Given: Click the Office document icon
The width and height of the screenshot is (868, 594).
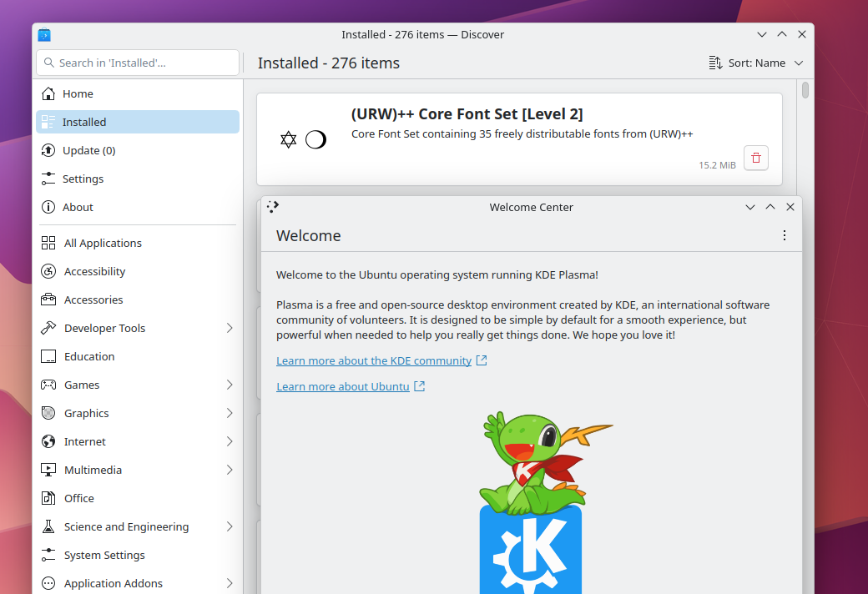Looking at the screenshot, I should click(48, 498).
